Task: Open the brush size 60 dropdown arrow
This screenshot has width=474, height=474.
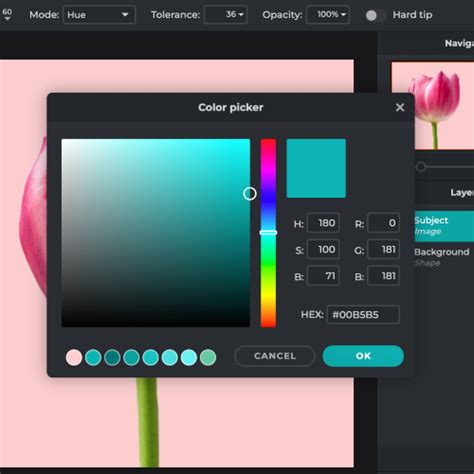Action: click(x=7, y=19)
